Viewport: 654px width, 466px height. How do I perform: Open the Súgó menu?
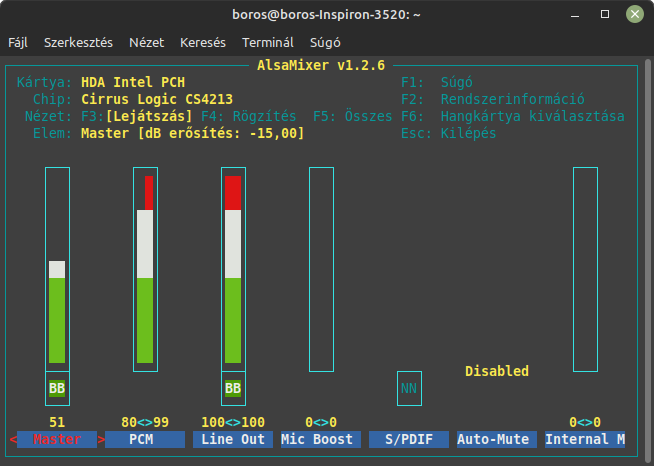(x=325, y=43)
